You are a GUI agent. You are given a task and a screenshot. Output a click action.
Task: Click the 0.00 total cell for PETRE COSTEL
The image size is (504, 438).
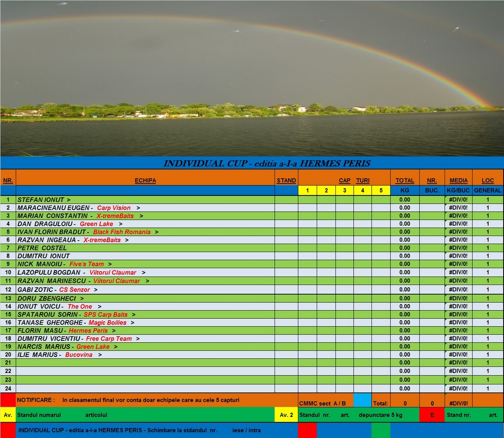[404, 248]
